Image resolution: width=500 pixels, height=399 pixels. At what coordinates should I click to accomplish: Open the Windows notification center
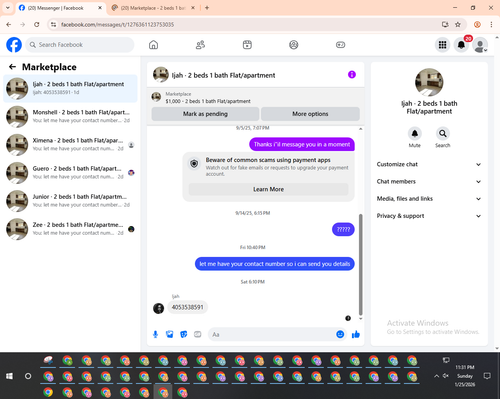coord(487,376)
